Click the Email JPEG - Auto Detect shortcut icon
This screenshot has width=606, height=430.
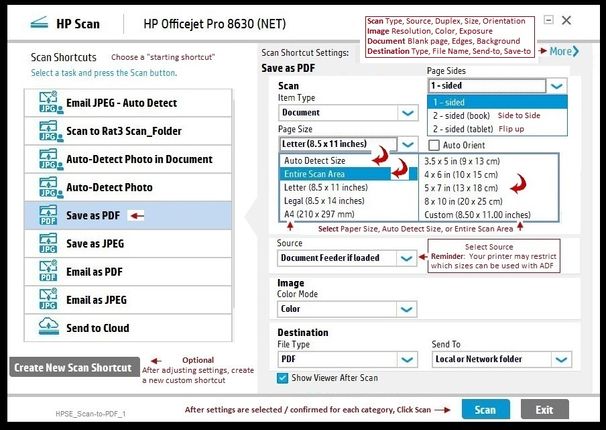click(x=51, y=102)
